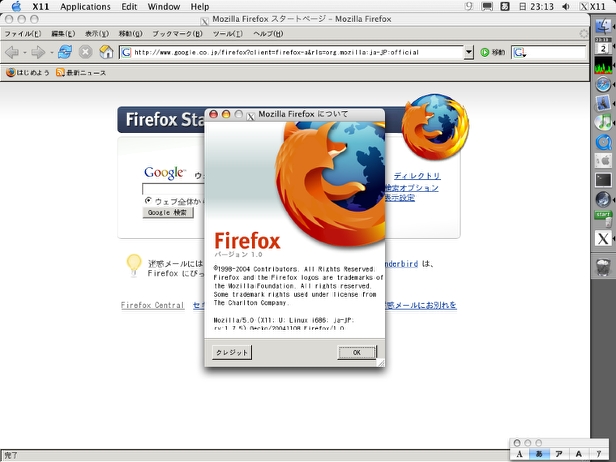Click the OK button in the About dialog
The height and width of the screenshot is (462, 616).
[357, 352]
